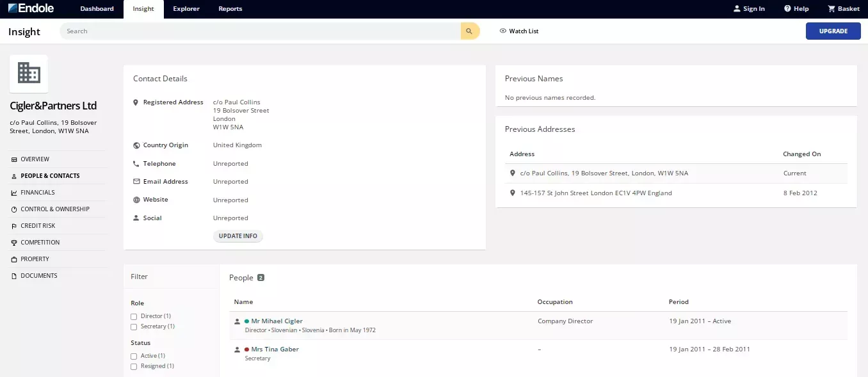Toggle the Resigned status checkbox
868x377 pixels.
[134, 366]
